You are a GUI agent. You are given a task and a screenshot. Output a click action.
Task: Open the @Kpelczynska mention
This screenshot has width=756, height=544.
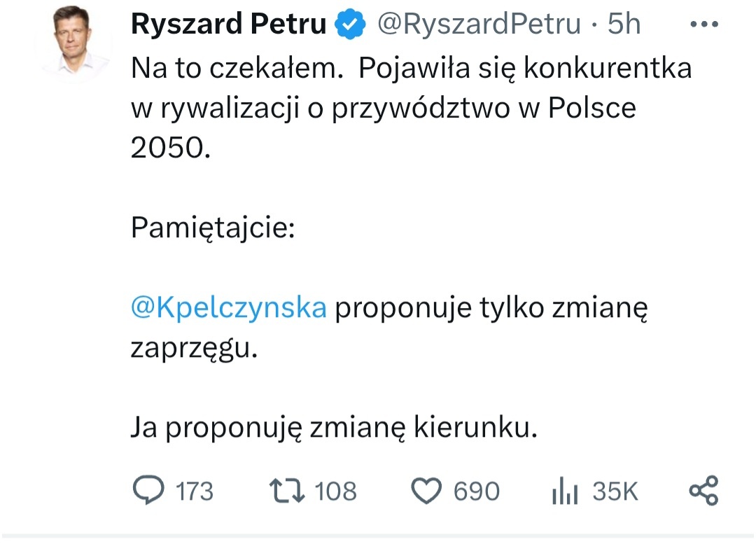(229, 308)
